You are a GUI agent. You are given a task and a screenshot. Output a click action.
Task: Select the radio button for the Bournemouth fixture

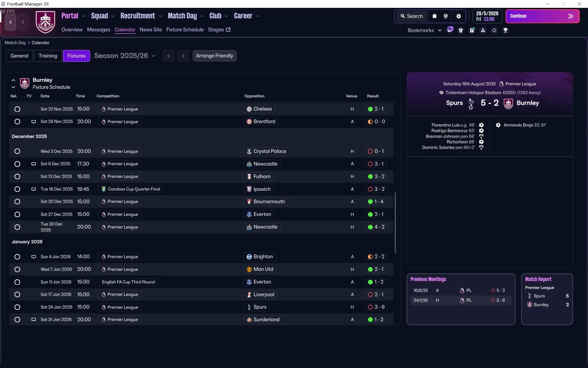pos(17,201)
